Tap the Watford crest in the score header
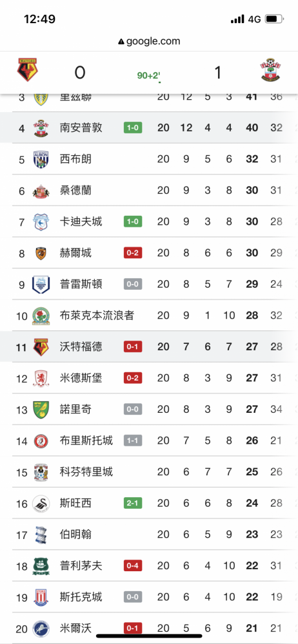This screenshot has width=298, height=644. [28, 70]
